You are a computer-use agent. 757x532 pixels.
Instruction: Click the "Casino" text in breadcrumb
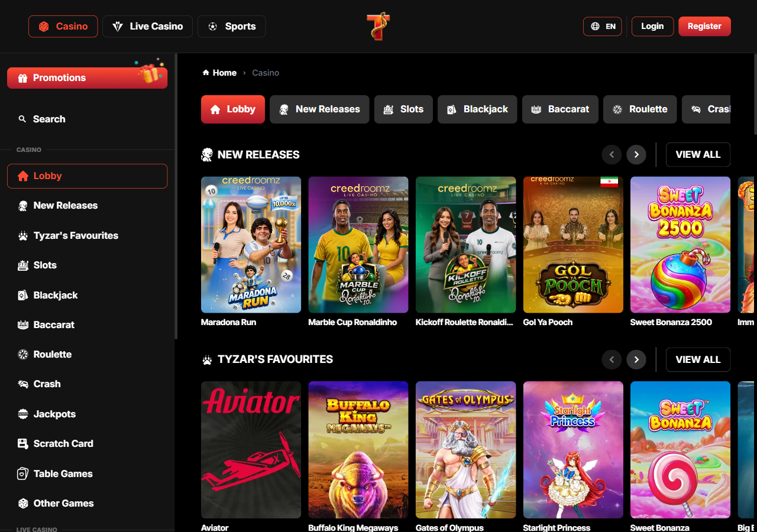coord(266,73)
